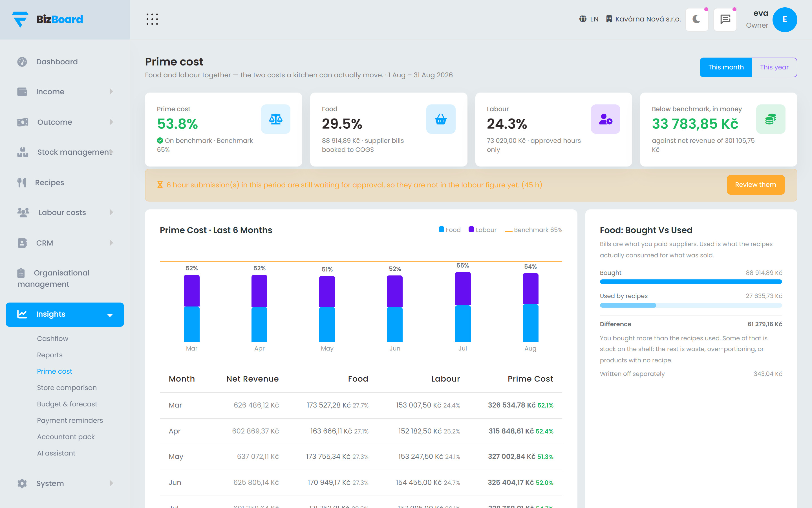Open the Recipes menu label

pyautogui.click(x=50, y=182)
